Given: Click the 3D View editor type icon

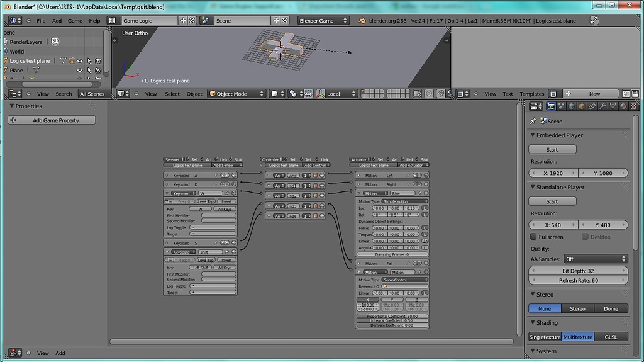Looking at the screenshot, I should pos(124,94).
